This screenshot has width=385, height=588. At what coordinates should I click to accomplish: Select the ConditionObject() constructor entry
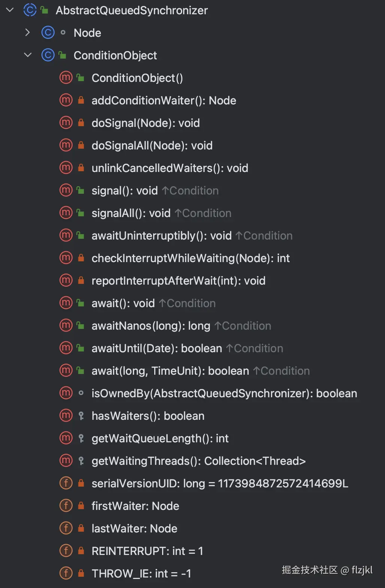(137, 78)
